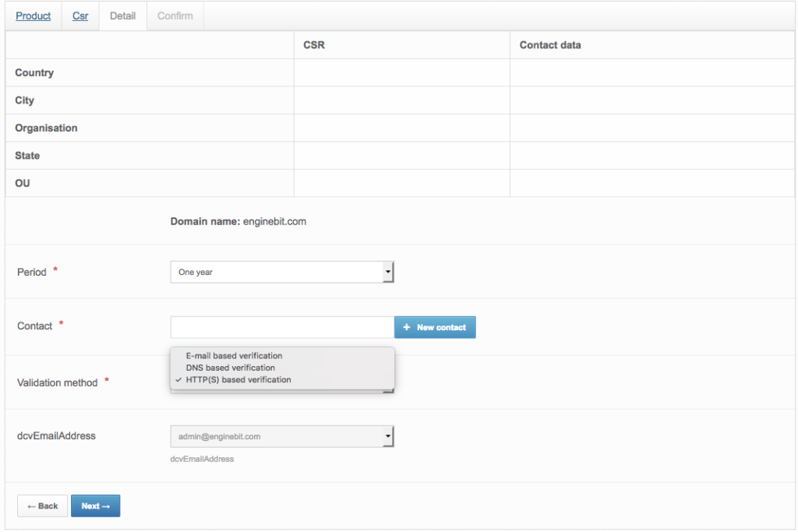Image resolution: width=798 pixels, height=532 pixels.
Task: Click the Contact data column header
Action: pyautogui.click(x=550, y=44)
